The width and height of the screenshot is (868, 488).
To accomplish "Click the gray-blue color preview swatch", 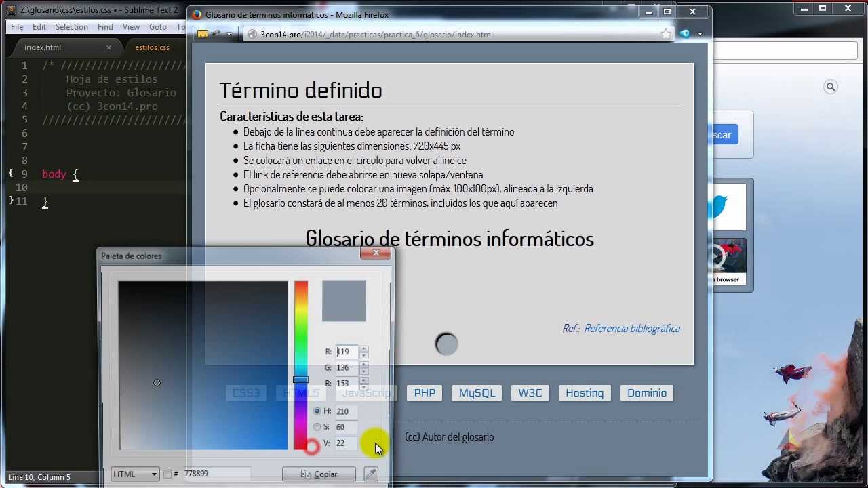I will click(344, 301).
